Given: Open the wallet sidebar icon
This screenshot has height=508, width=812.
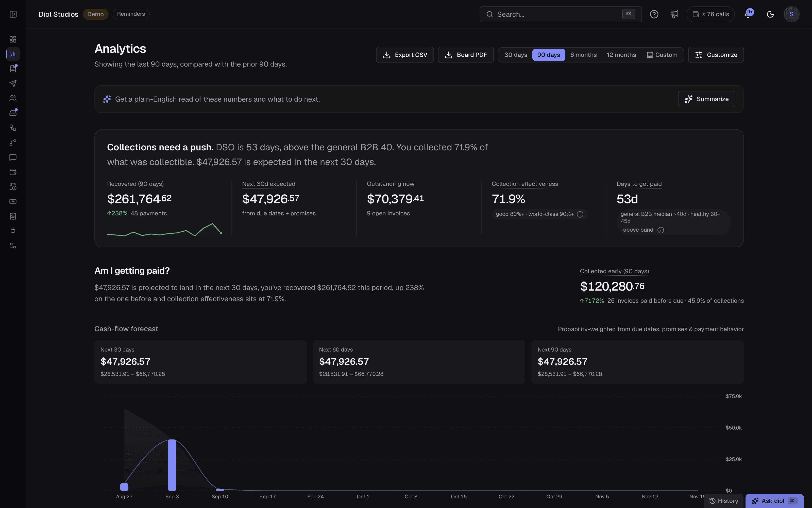Looking at the screenshot, I should [13, 172].
